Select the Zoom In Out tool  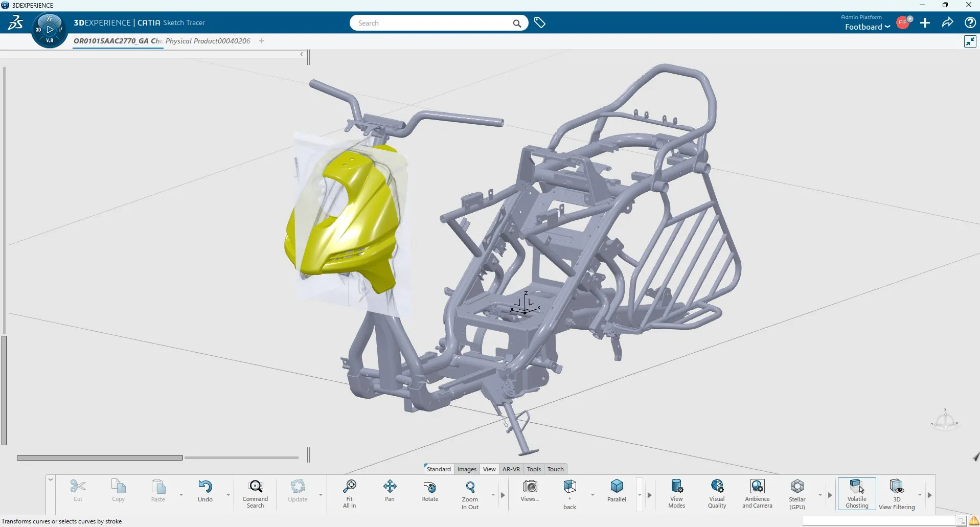coord(470,492)
